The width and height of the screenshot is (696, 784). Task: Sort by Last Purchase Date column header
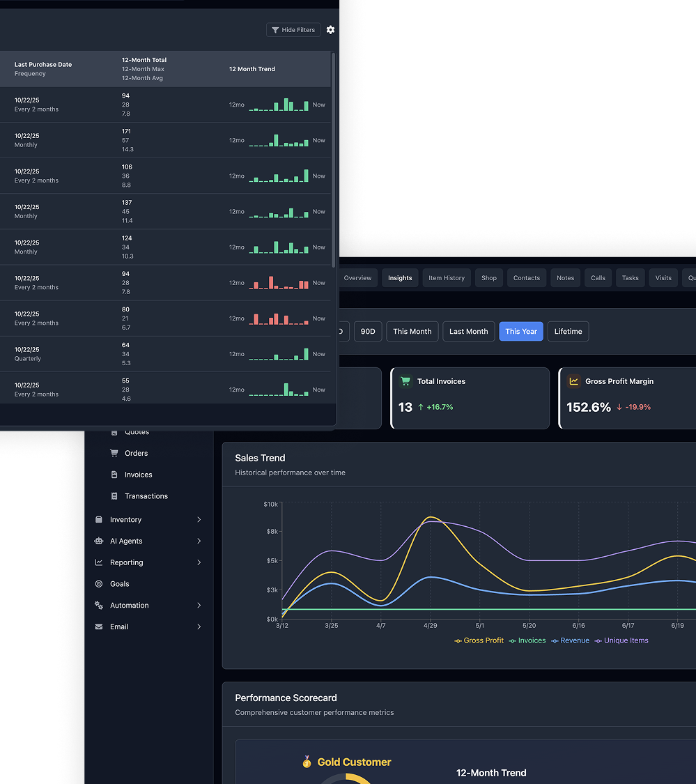pos(43,65)
